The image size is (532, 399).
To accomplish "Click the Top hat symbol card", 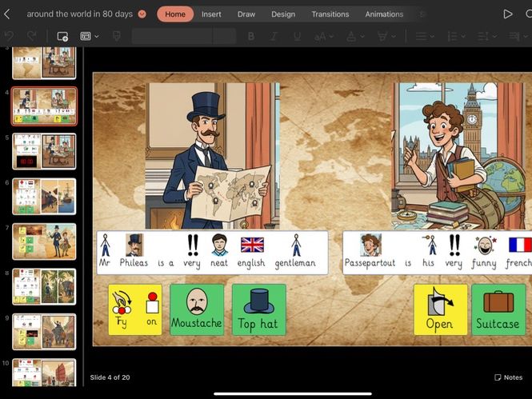I will click(258, 309).
